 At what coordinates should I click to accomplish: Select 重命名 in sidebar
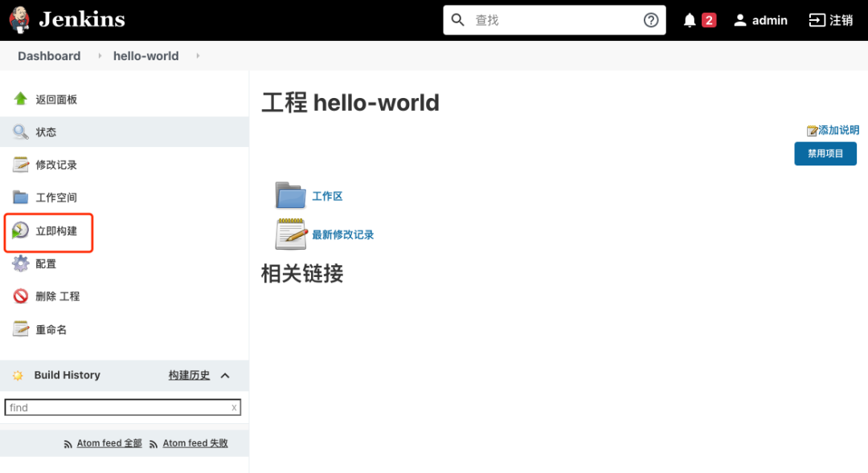pyautogui.click(x=51, y=330)
